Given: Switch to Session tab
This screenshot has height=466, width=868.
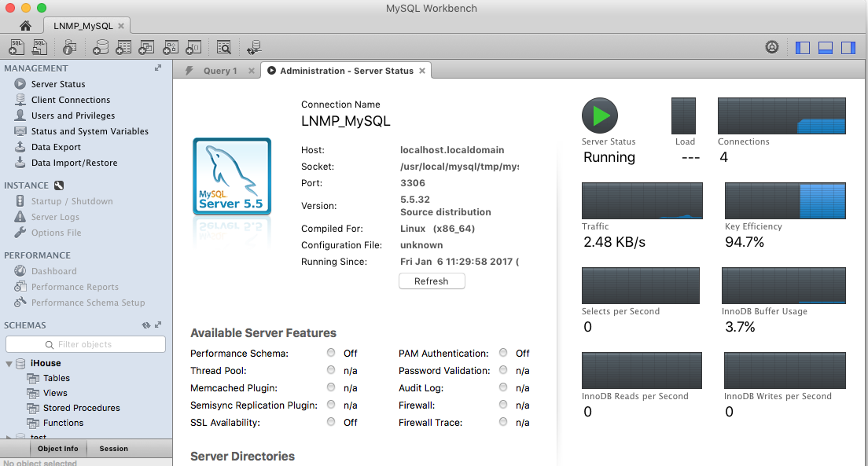Looking at the screenshot, I should (x=113, y=449).
